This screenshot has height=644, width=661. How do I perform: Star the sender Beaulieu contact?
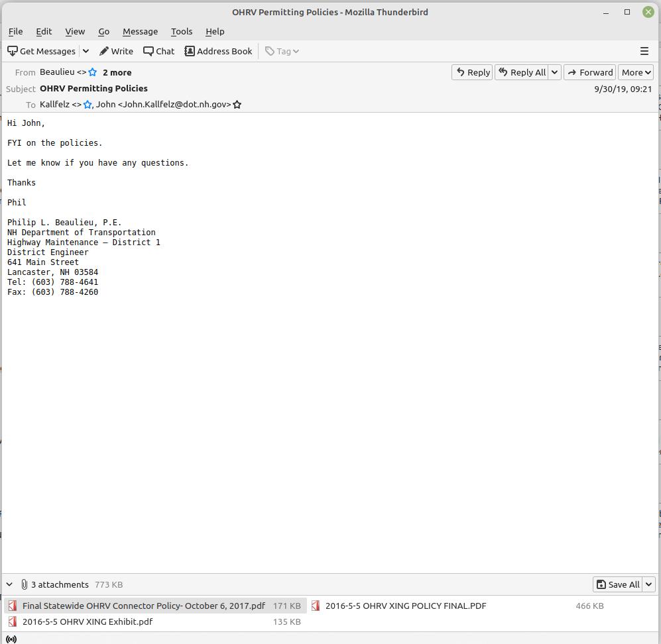tap(93, 72)
